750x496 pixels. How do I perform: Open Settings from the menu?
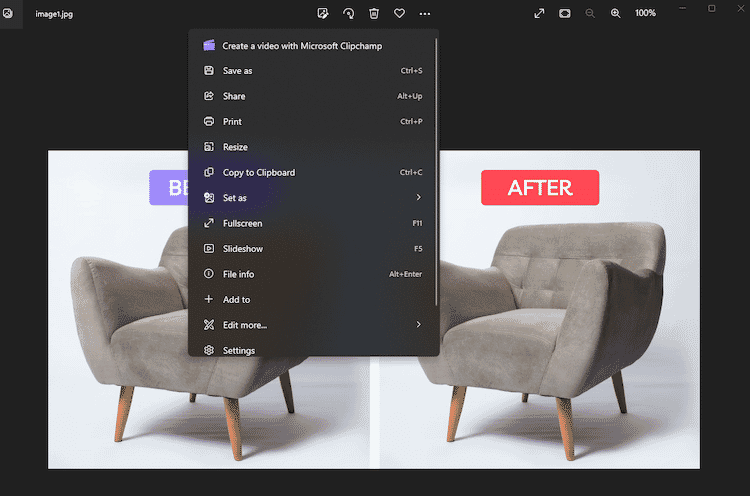click(238, 351)
